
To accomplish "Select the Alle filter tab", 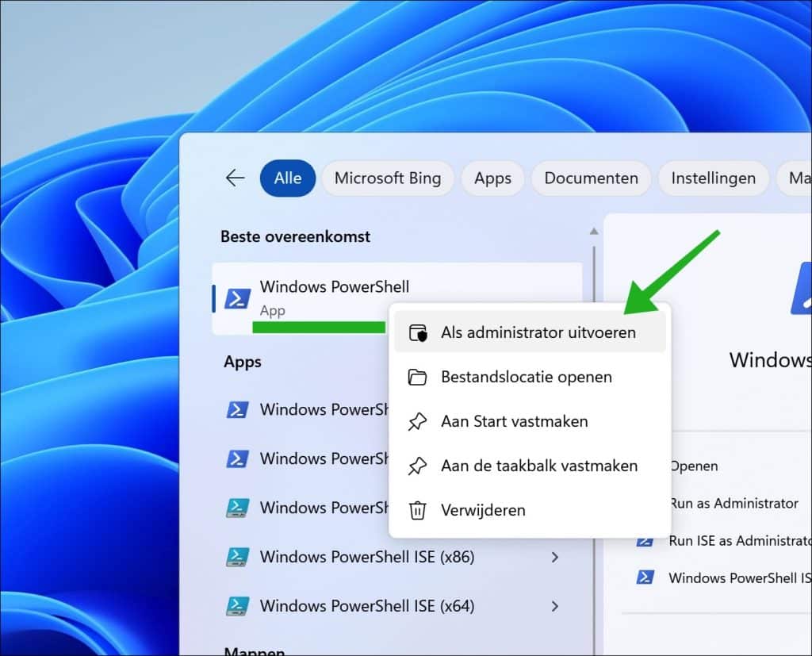I will tap(288, 178).
